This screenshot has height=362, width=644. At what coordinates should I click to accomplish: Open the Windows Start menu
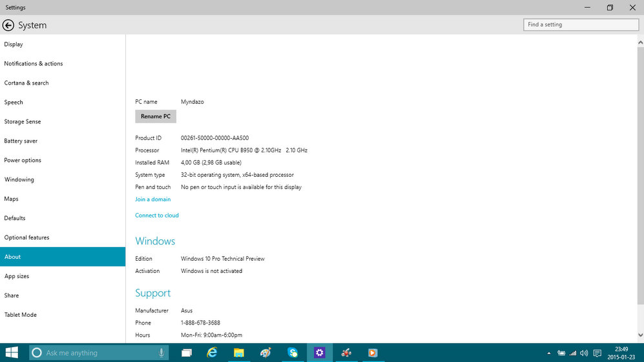(x=12, y=353)
